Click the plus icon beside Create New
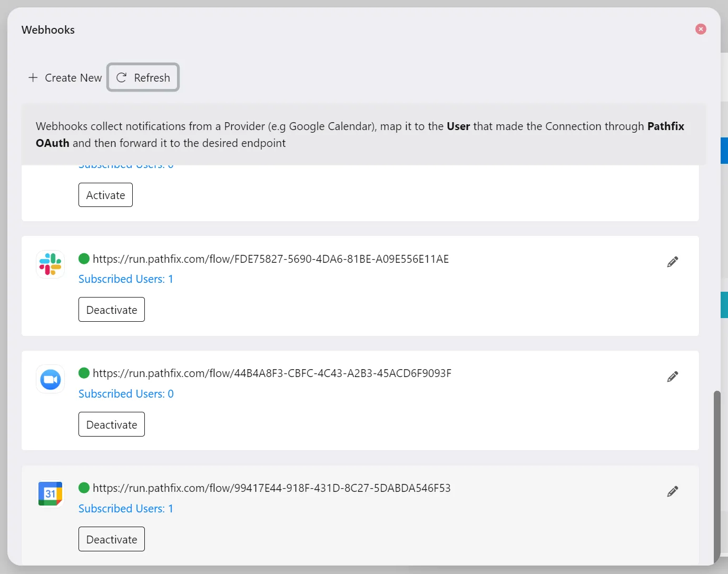This screenshot has width=728, height=574. [x=33, y=77]
